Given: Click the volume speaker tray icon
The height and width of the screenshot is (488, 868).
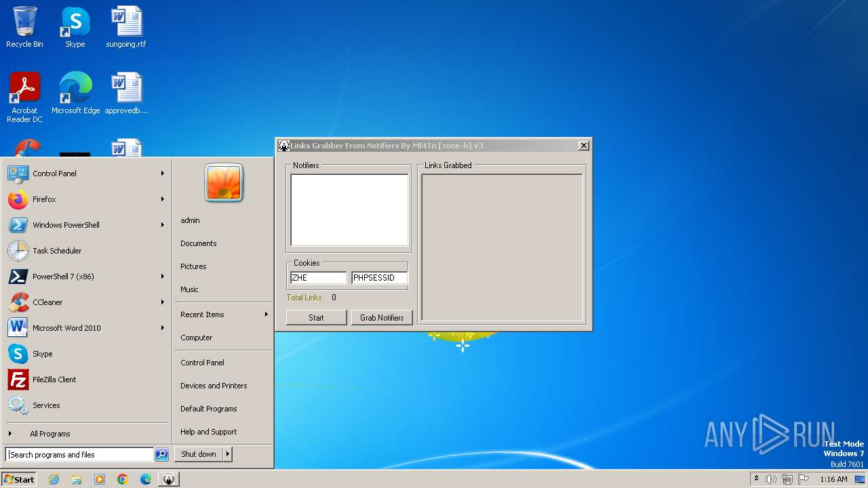Looking at the screenshot, I should [771, 479].
